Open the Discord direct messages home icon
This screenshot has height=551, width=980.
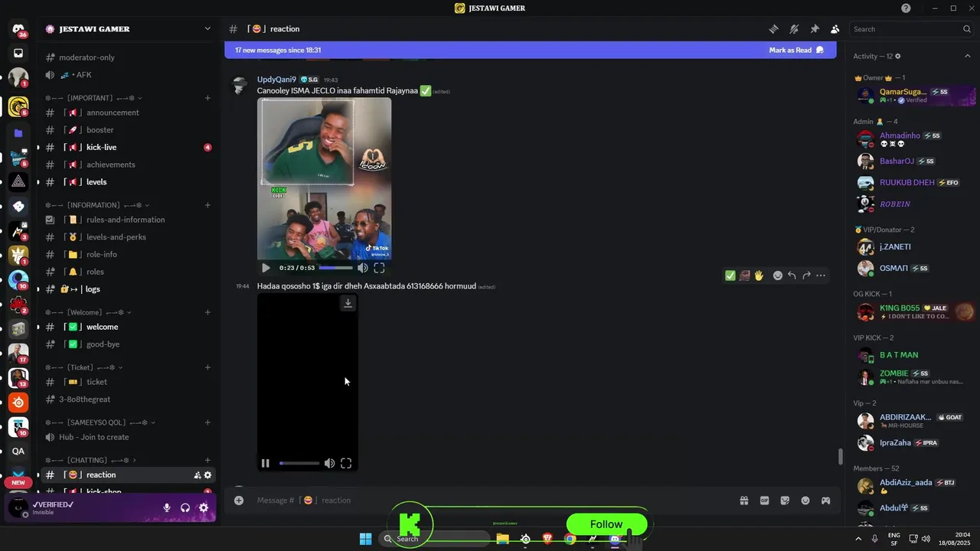pyautogui.click(x=18, y=29)
